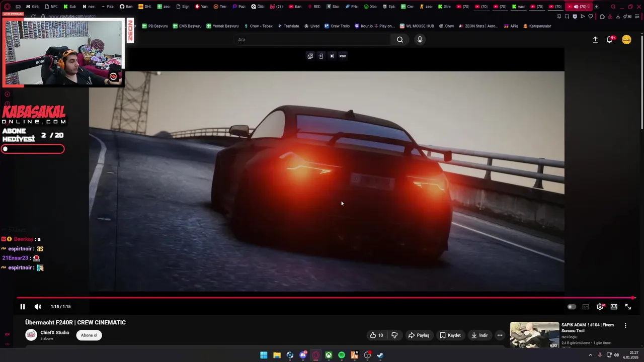644x362 pixels.
Task: Click the SAPIK ADAM #104 video title
Action: [x=588, y=328]
